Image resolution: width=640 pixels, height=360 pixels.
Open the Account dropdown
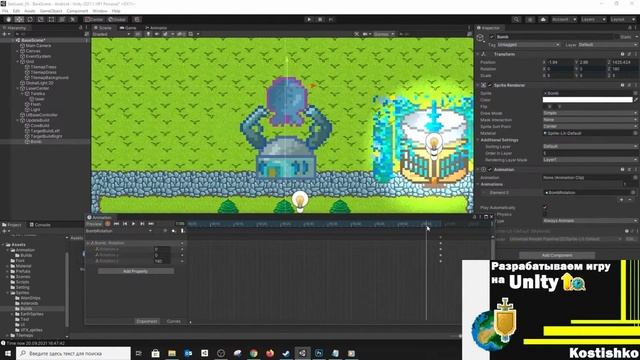tap(564, 19)
